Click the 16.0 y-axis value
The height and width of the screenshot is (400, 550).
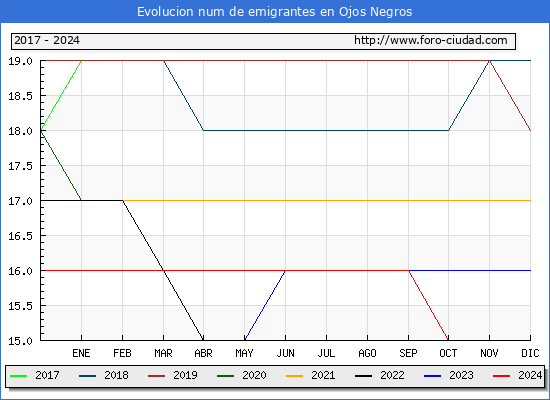[20, 271]
